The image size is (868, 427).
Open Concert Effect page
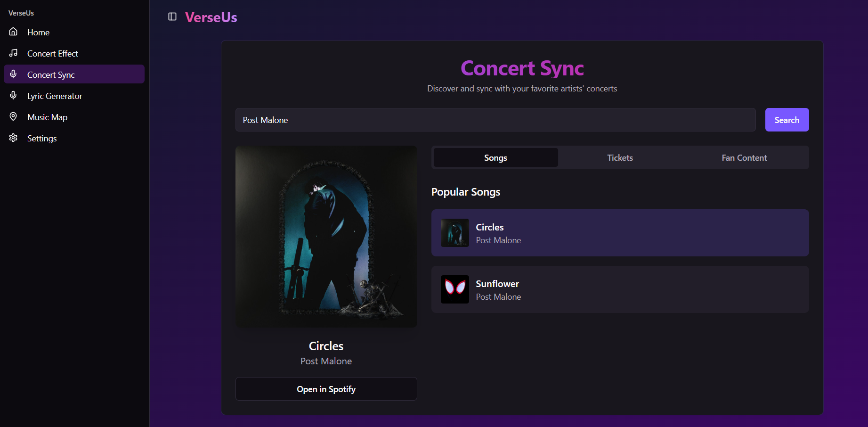coord(74,53)
